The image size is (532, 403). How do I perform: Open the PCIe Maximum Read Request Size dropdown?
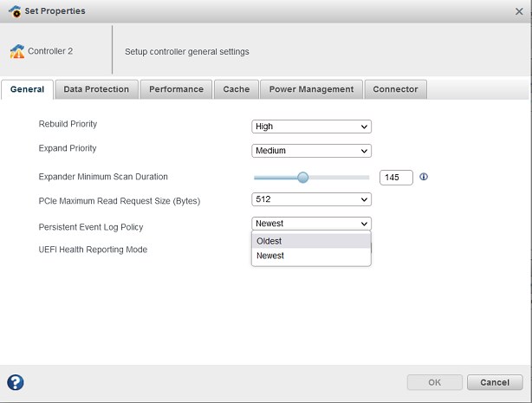point(311,199)
